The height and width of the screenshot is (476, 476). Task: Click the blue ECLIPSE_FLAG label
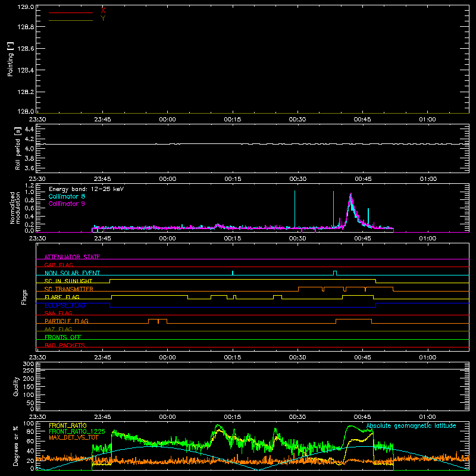(65, 305)
